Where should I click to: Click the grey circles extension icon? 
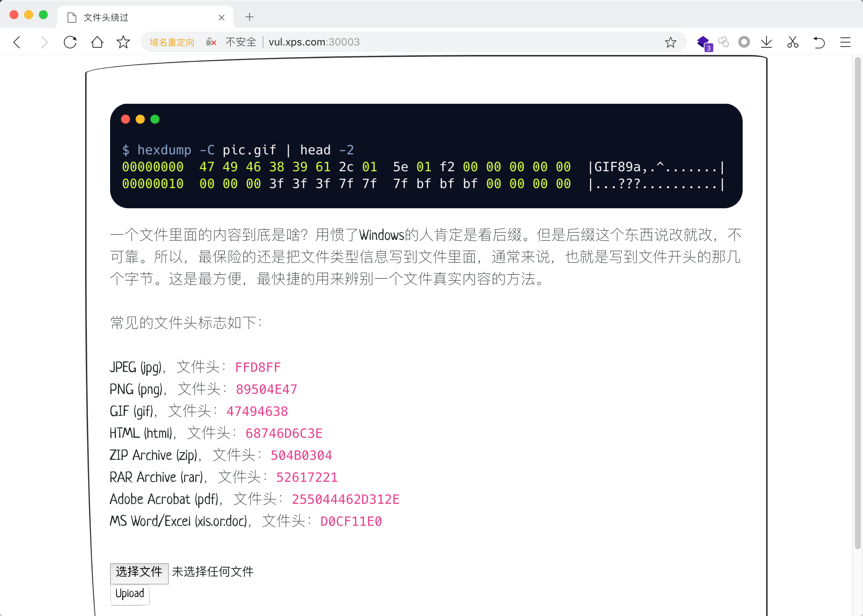click(x=723, y=42)
